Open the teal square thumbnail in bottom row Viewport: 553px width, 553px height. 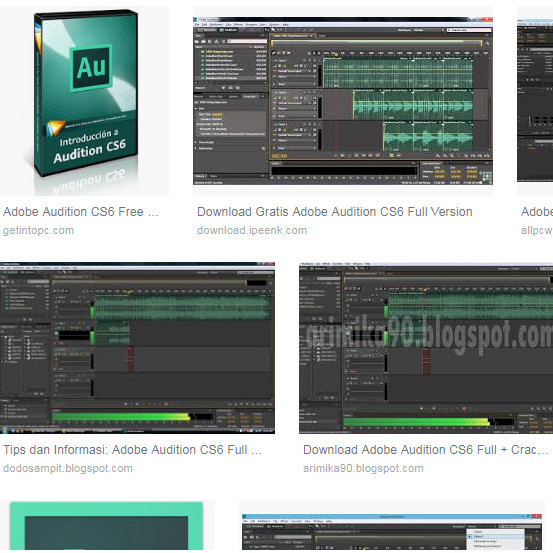107,526
